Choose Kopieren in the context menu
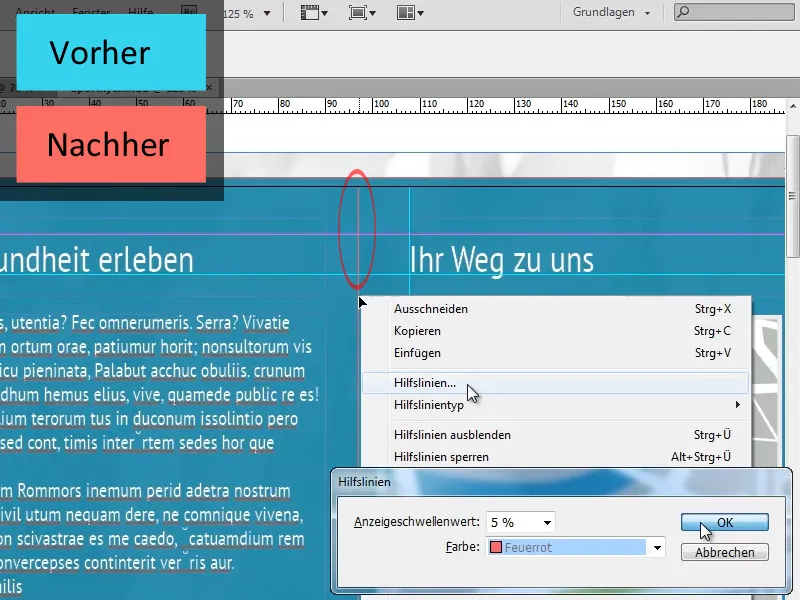The height and width of the screenshot is (600, 800). click(556, 331)
